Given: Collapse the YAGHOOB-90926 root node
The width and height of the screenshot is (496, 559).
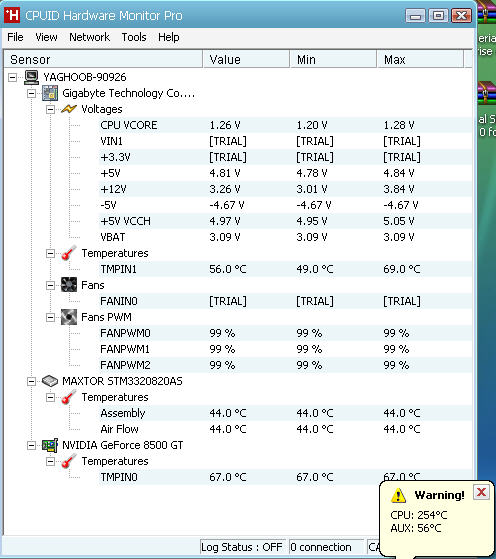Looking at the screenshot, I should pyautogui.click(x=12, y=77).
